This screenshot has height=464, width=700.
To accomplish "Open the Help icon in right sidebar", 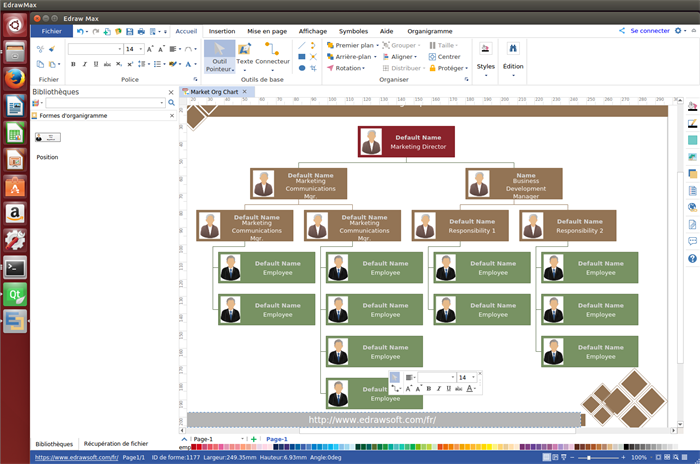I will 692,259.
